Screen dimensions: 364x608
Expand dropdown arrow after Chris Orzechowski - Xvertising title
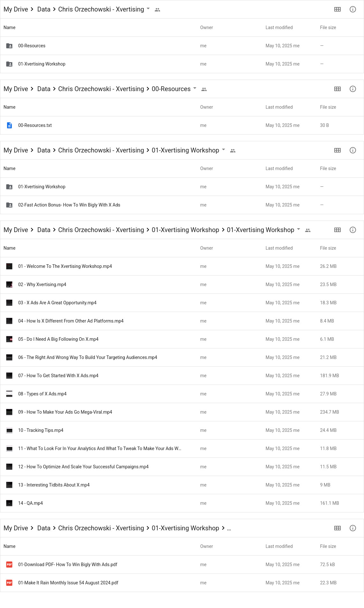[x=148, y=9]
